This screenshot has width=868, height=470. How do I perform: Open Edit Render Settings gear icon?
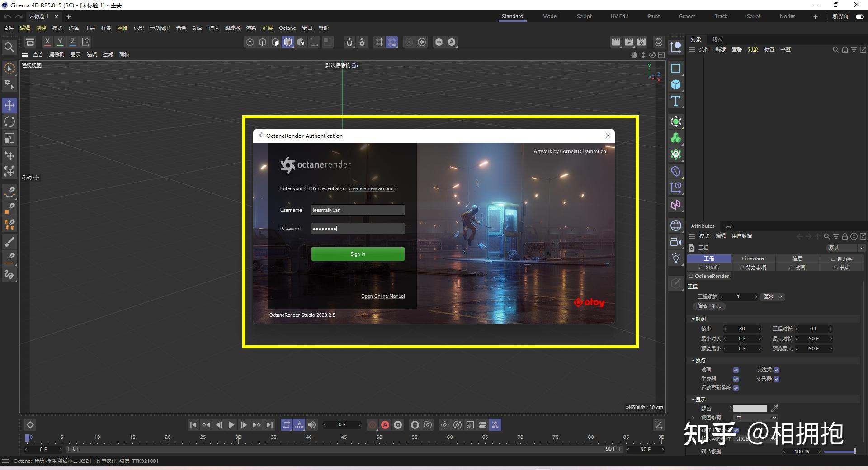point(642,42)
